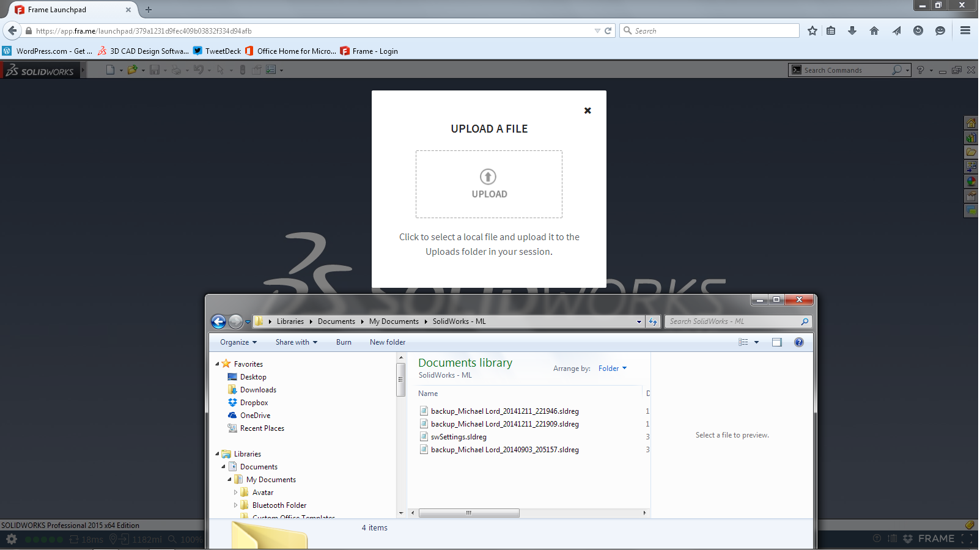This screenshot has width=980, height=550.
Task: Click the explorer Help question mark icon
Action: coord(798,342)
